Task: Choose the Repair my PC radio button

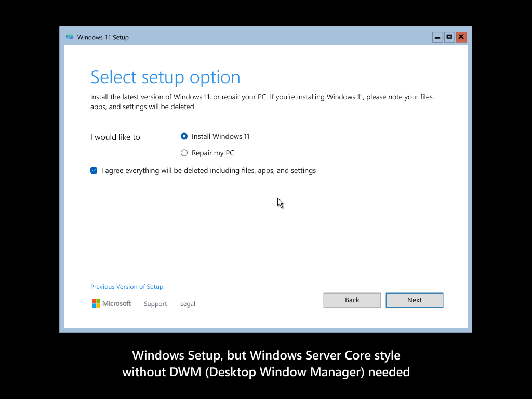Action: tap(184, 153)
